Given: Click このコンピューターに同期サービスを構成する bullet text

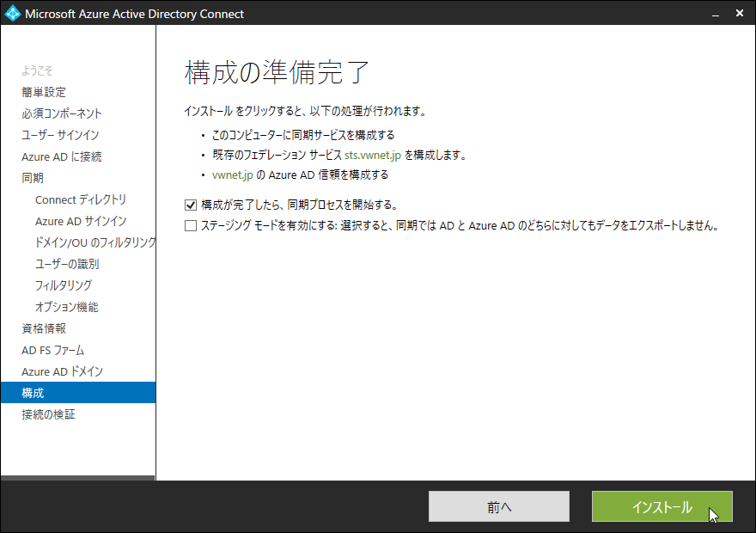Looking at the screenshot, I should (303, 135).
